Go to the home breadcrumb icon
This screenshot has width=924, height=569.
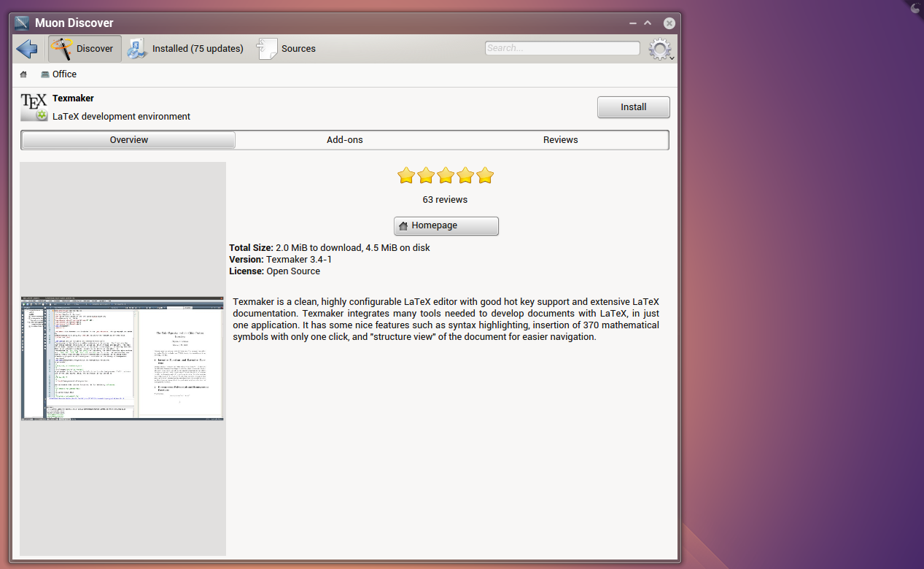point(23,74)
